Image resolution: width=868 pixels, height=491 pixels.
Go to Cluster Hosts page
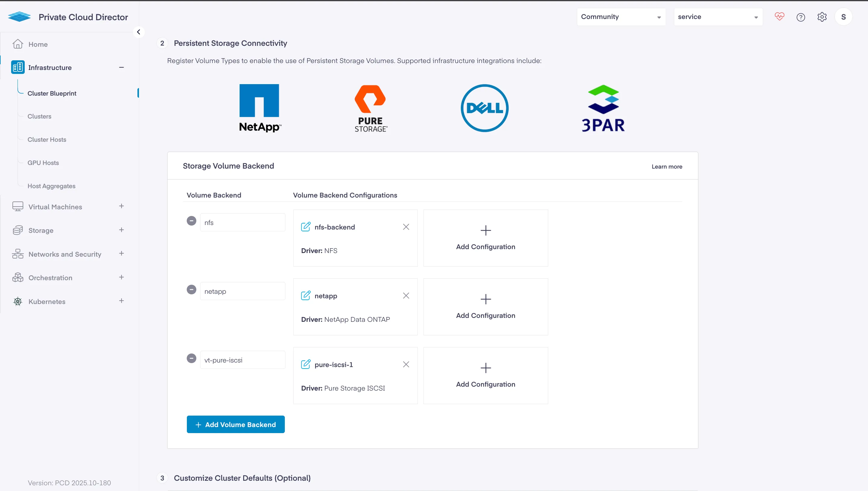click(47, 140)
